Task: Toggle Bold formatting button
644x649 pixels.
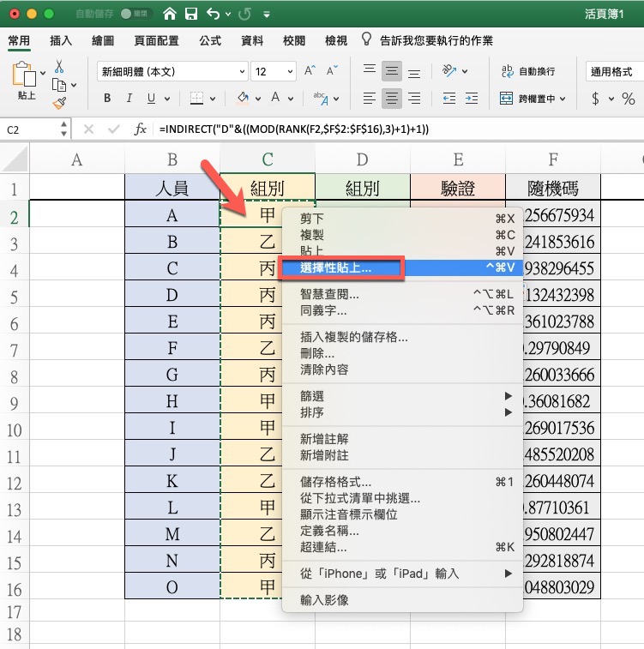Action: pyautogui.click(x=107, y=98)
